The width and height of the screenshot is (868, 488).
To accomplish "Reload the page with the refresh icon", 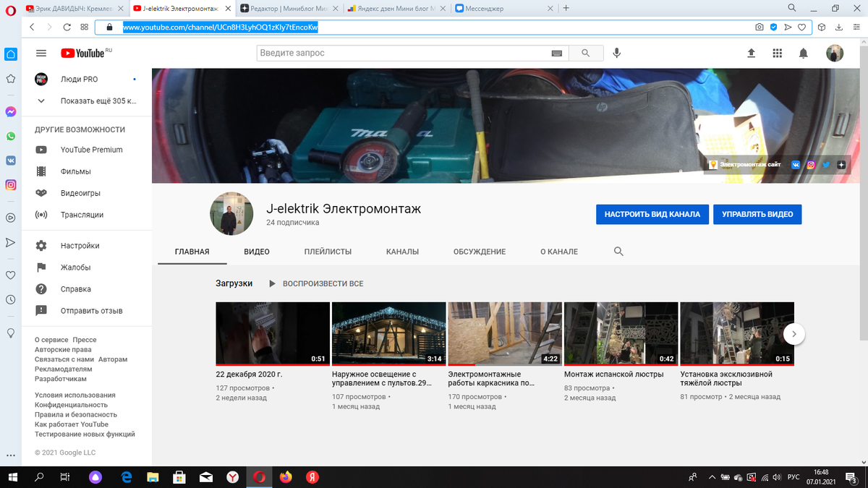I will tap(67, 27).
